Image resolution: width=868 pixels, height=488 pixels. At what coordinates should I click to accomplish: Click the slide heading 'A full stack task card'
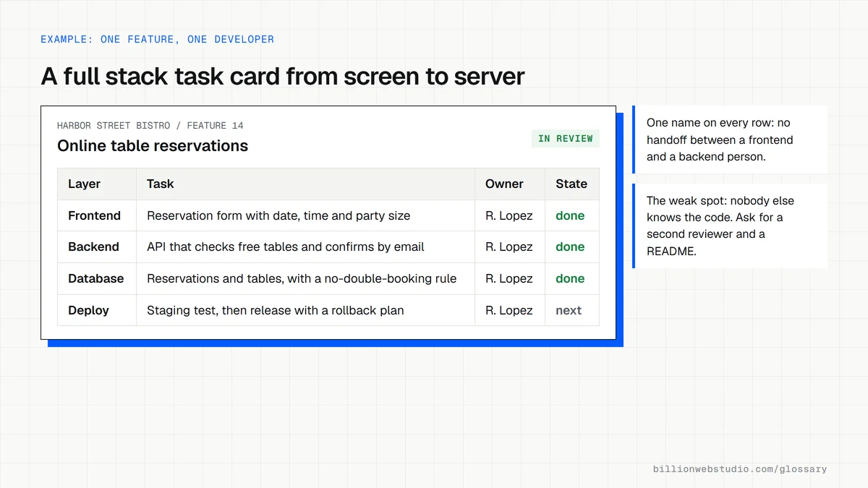pyautogui.click(x=282, y=76)
